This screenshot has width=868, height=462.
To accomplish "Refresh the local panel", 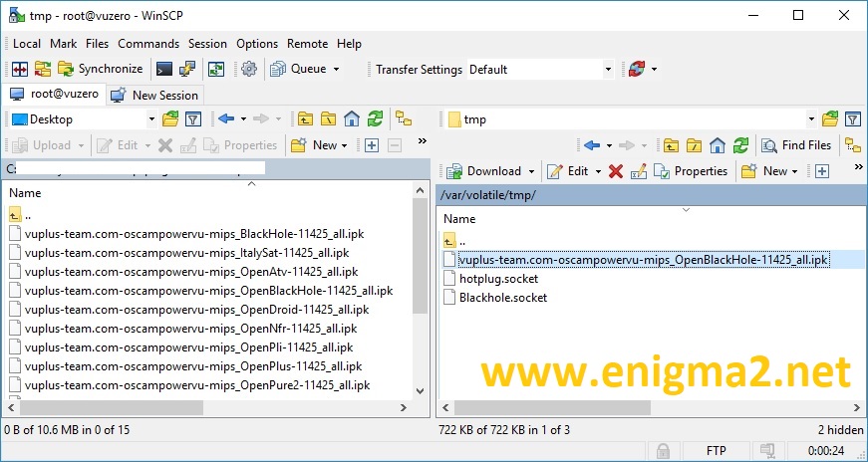I will 376,118.
